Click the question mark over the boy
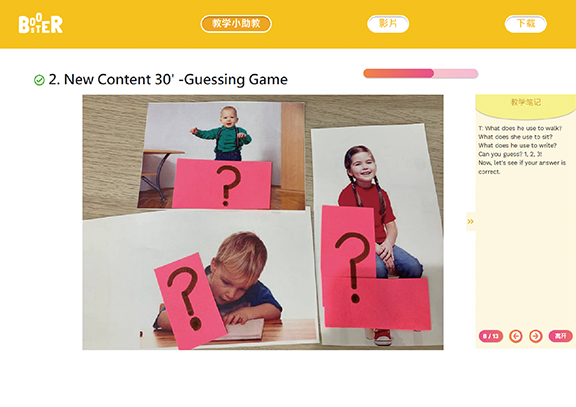The height and width of the screenshot is (407, 576). coord(184,298)
